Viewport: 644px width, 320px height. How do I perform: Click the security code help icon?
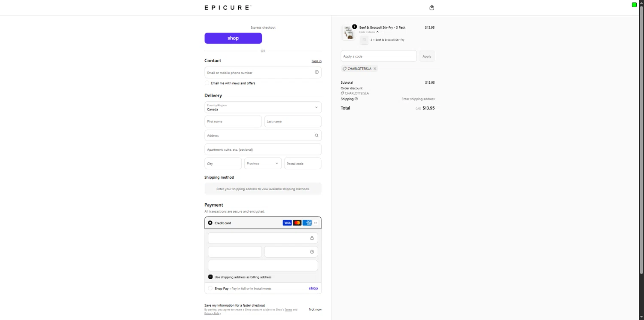(312, 252)
